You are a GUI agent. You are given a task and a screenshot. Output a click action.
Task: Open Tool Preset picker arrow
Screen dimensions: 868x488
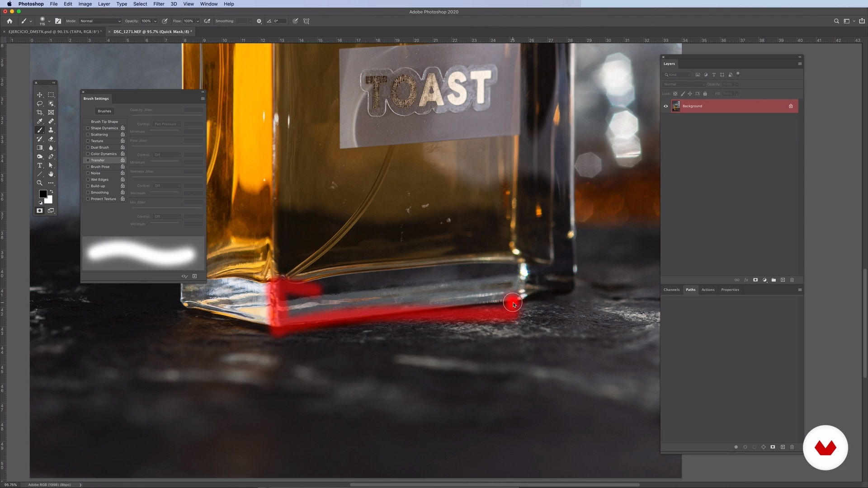coord(31,21)
